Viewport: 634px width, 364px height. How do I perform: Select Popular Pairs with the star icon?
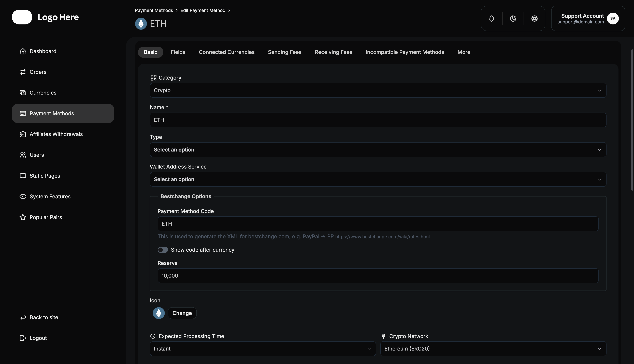(46, 217)
